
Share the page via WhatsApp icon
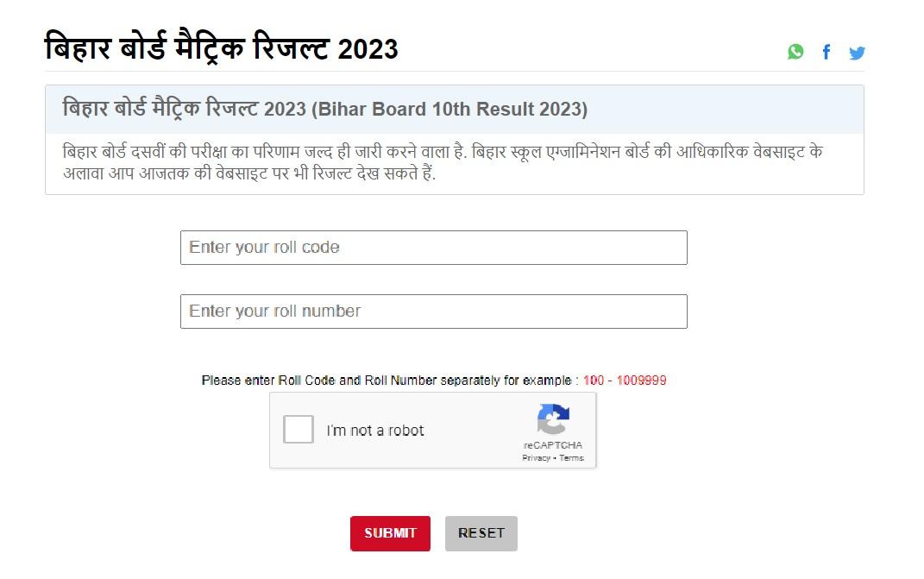pyautogui.click(x=795, y=52)
